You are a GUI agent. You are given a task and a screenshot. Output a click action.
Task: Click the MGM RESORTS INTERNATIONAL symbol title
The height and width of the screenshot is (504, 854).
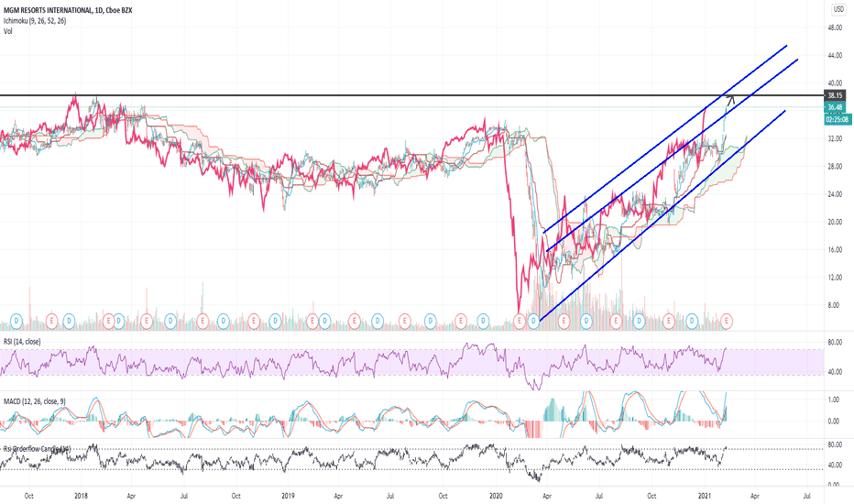(48, 10)
